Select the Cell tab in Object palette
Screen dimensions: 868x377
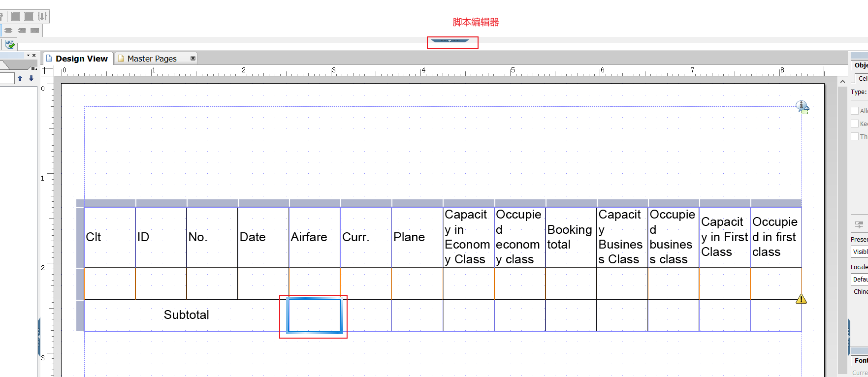pos(862,78)
